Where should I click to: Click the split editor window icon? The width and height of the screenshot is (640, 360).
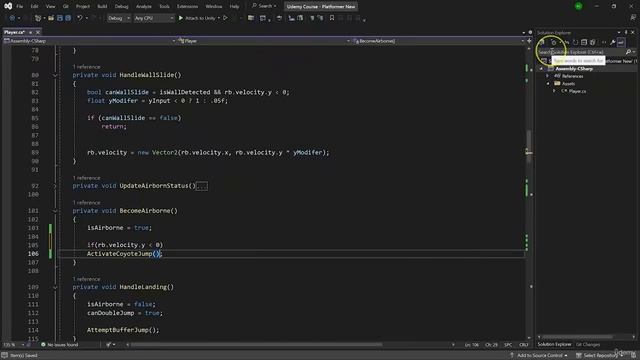(x=529, y=41)
